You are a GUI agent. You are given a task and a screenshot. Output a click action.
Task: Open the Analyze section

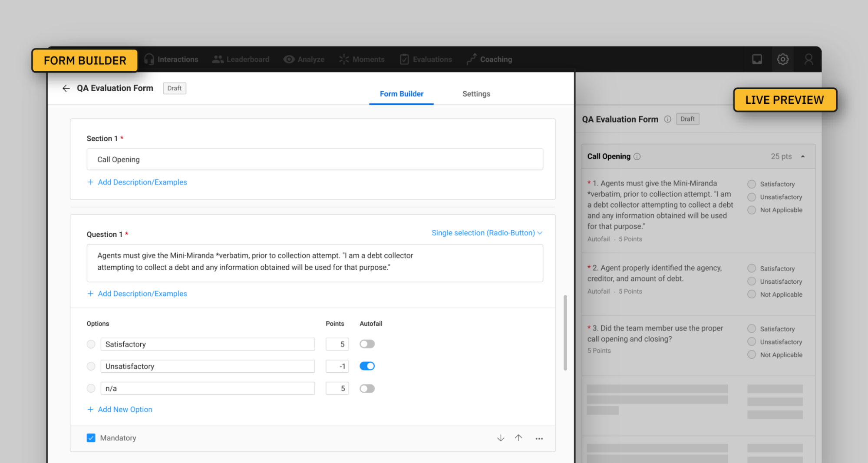(x=304, y=60)
